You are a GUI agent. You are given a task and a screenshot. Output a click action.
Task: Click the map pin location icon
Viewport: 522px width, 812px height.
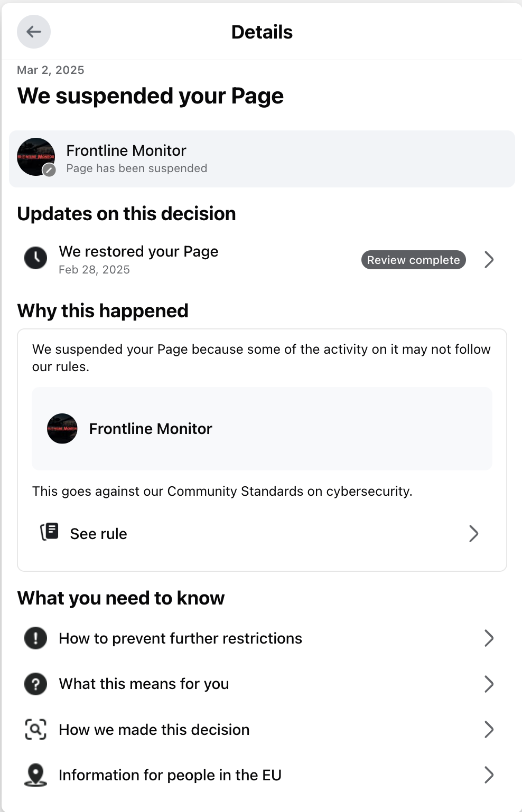click(35, 775)
